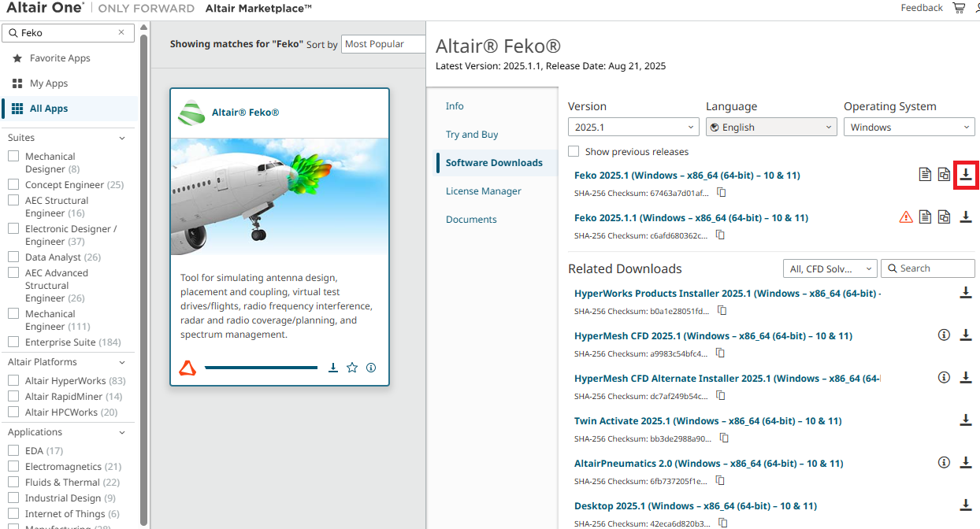The width and height of the screenshot is (980, 529).
Task: Download HyperWorks Products Installer 2025.1
Action: pyautogui.click(x=966, y=293)
